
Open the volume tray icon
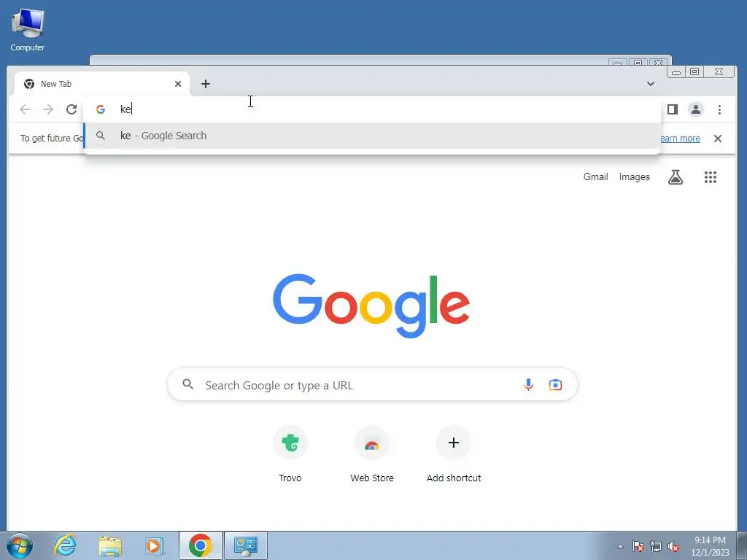673,546
